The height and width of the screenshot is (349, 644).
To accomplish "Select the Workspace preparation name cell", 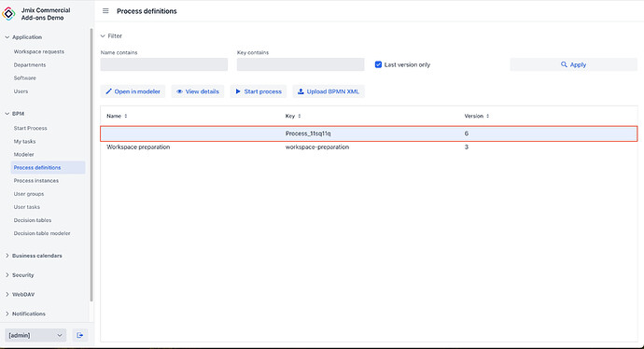I will [138, 147].
